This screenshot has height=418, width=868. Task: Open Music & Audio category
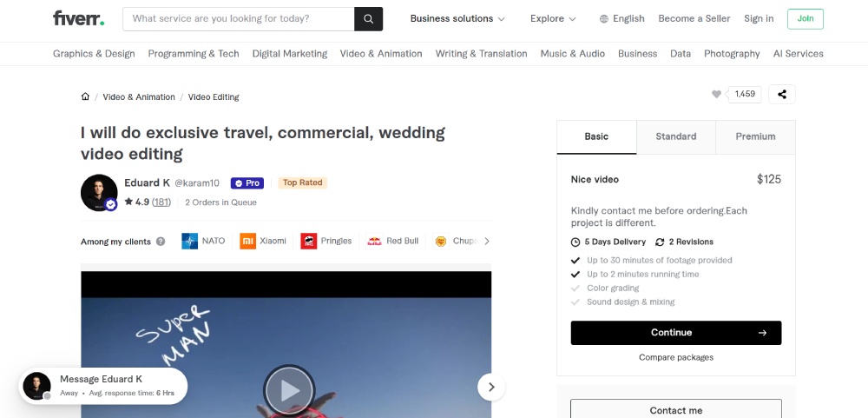pos(572,54)
